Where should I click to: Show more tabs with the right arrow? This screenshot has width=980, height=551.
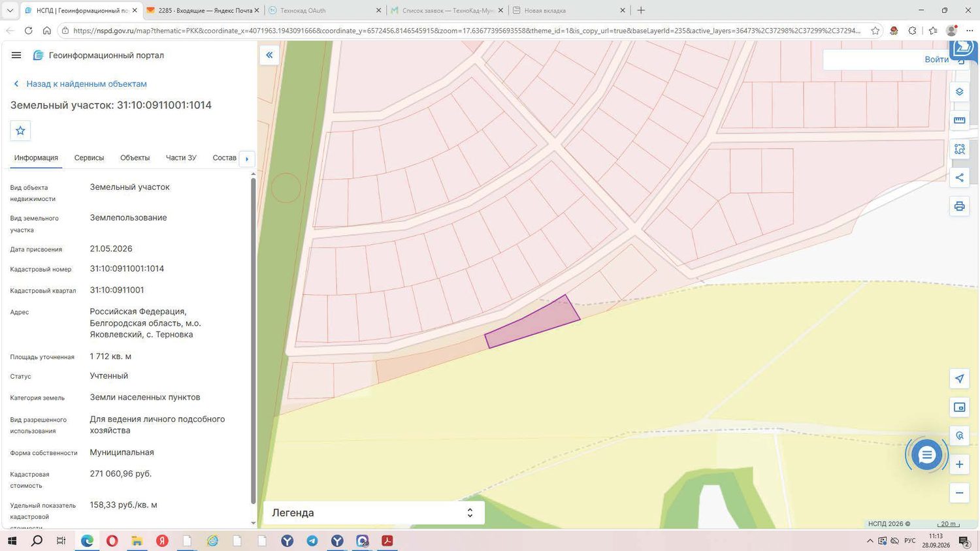click(x=247, y=159)
